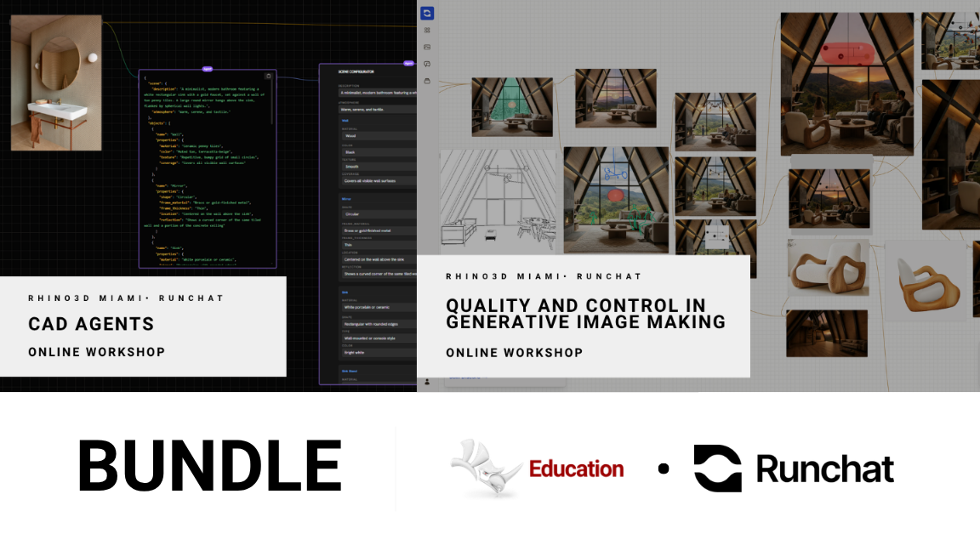Edit the Atmosphere field 'Warm, serene, and tactile'
980x551 pixels.
[x=378, y=110]
